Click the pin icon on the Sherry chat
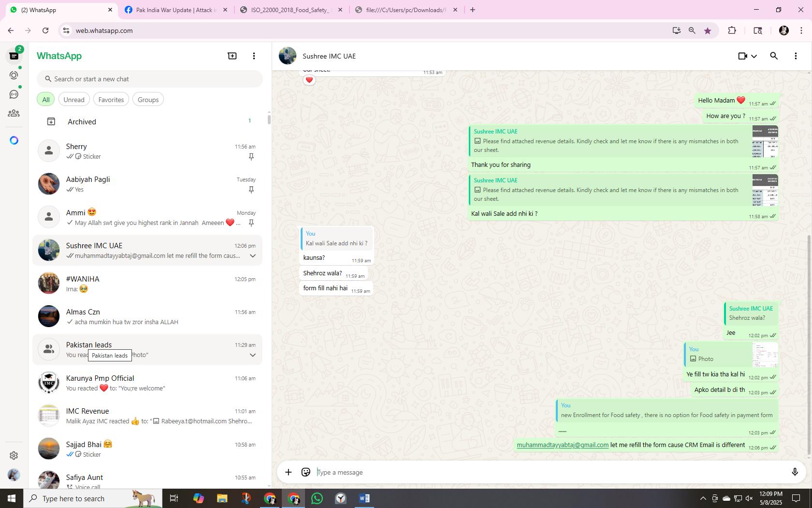812x508 pixels. (251, 157)
